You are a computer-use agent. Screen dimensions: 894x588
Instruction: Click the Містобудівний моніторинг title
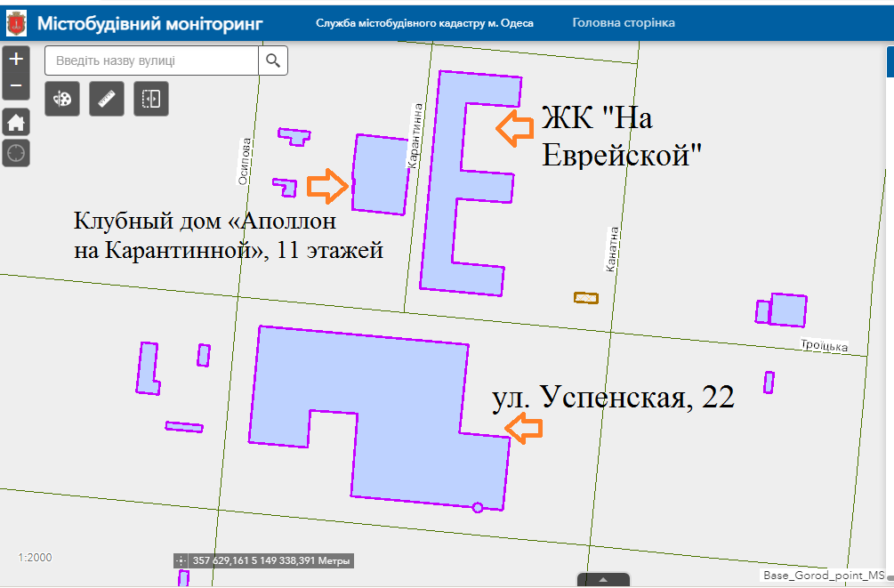[x=149, y=22]
